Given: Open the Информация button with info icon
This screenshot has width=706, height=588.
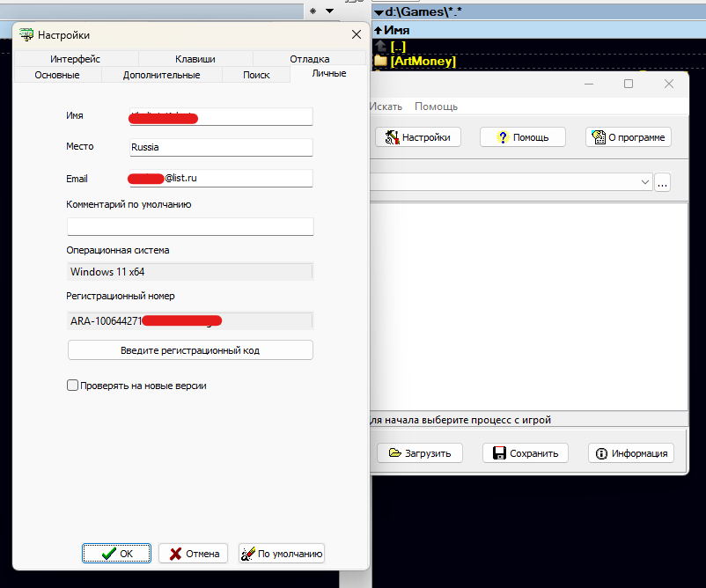Looking at the screenshot, I should pyautogui.click(x=631, y=453).
